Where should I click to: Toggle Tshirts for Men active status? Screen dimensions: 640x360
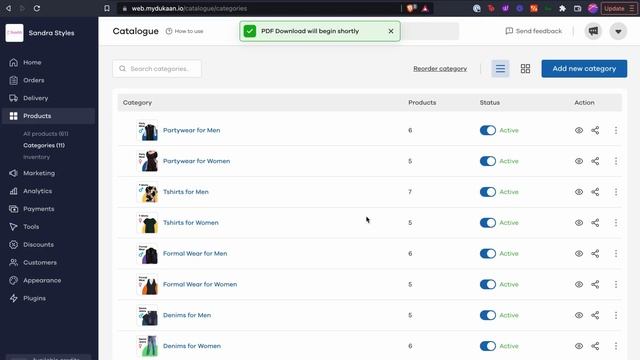[x=488, y=192]
